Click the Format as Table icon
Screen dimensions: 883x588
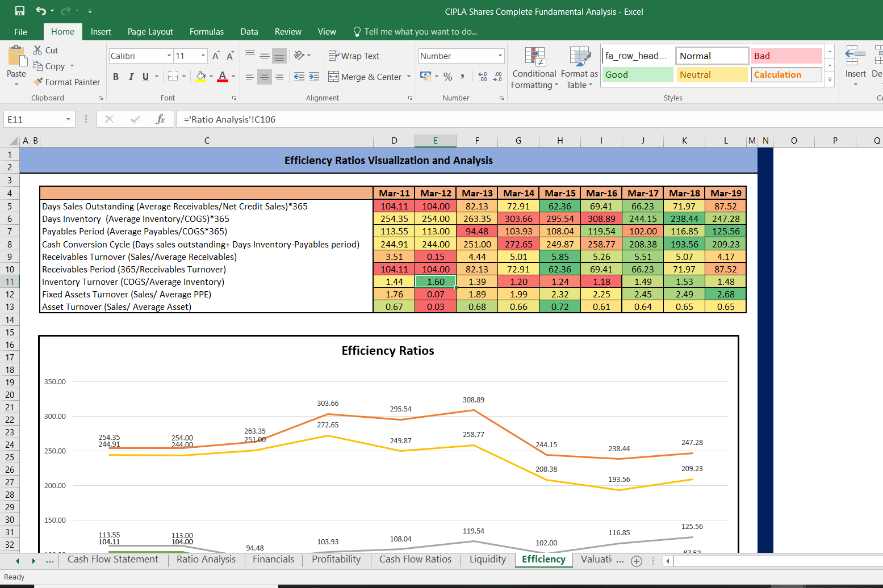579,68
